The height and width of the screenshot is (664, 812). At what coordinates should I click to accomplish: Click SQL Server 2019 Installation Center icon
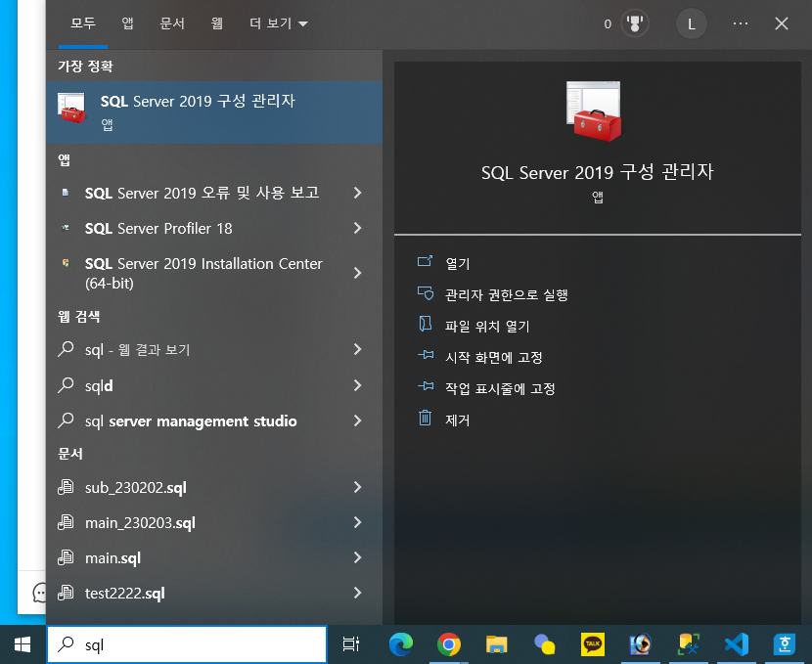click(x=66, y=263)
